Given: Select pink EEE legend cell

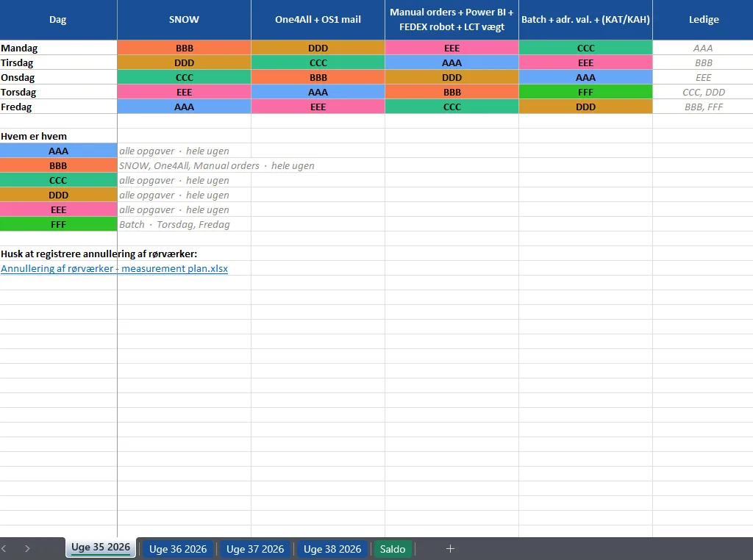Looking at the screenshot, I should [x=58, y=209].
